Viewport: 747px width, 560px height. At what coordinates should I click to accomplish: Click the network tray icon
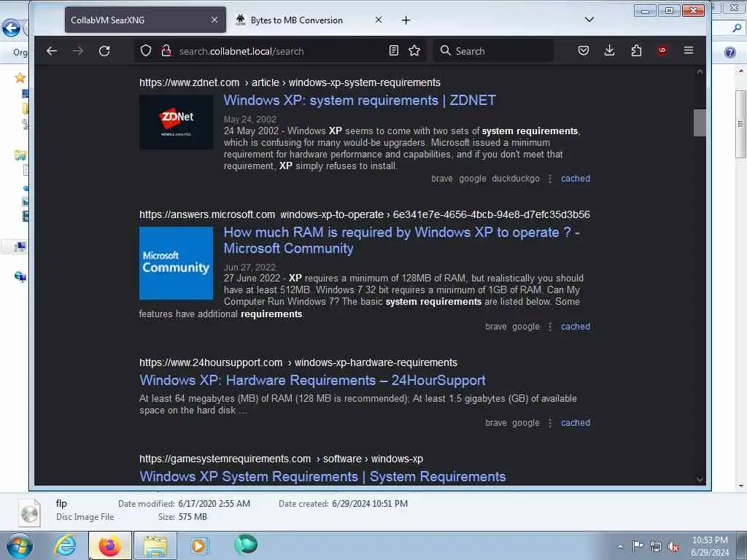656,546
